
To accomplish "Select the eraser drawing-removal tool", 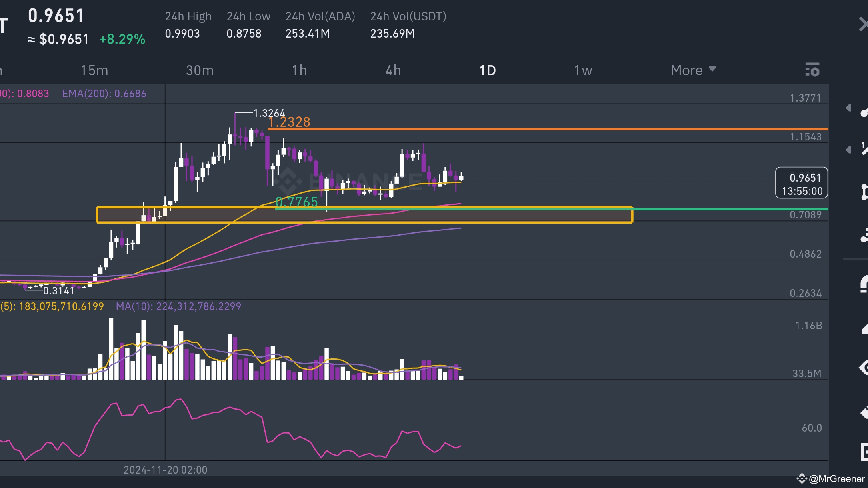I will (x=864, y=412).
